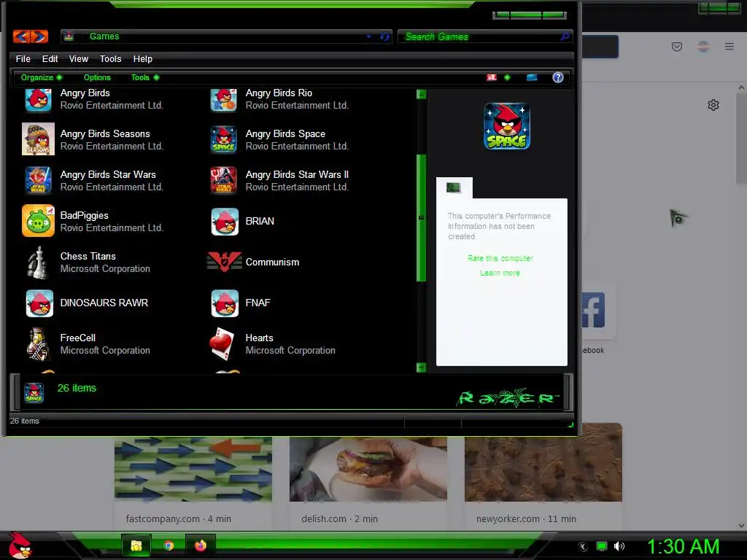Change view using the view icon
747x560 pixels.
click(x=492, y=77)
